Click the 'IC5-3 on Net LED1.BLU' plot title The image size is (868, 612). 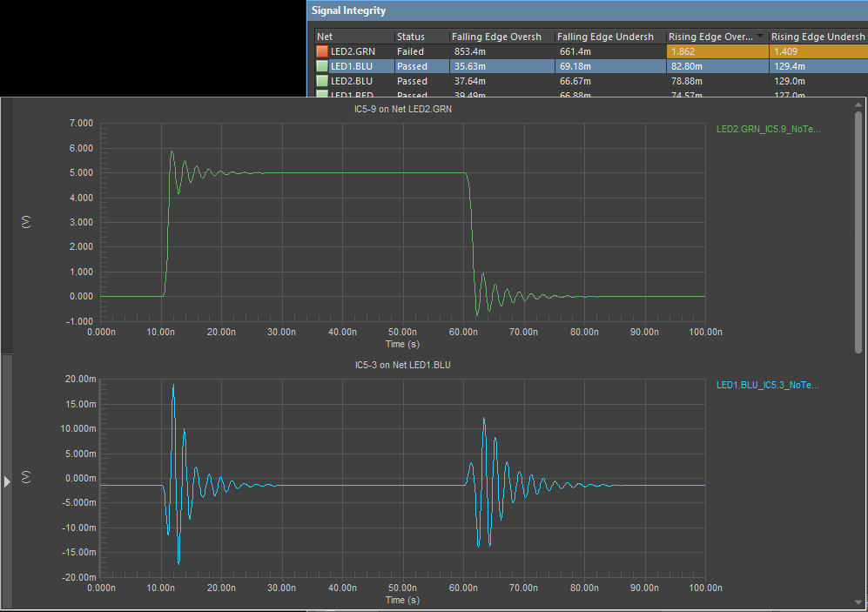coord(402,365)
